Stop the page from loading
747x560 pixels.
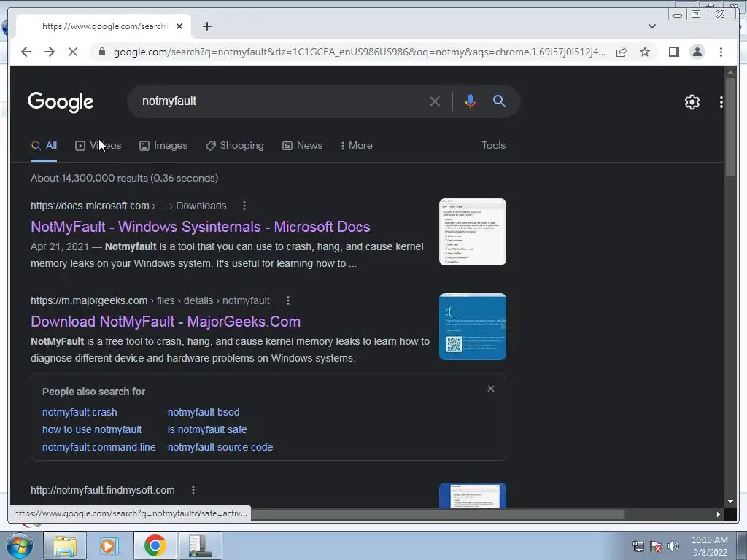coord(73,52)
